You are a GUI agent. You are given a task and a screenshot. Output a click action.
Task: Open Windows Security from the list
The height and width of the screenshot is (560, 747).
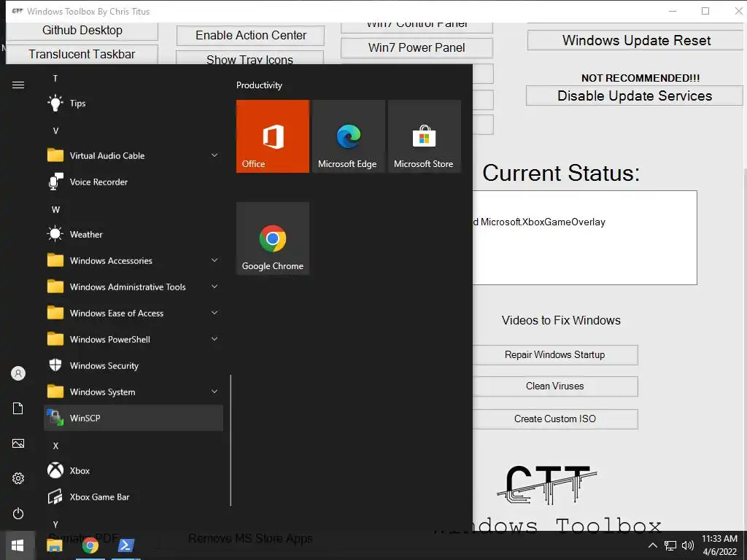tap(133, 365)
